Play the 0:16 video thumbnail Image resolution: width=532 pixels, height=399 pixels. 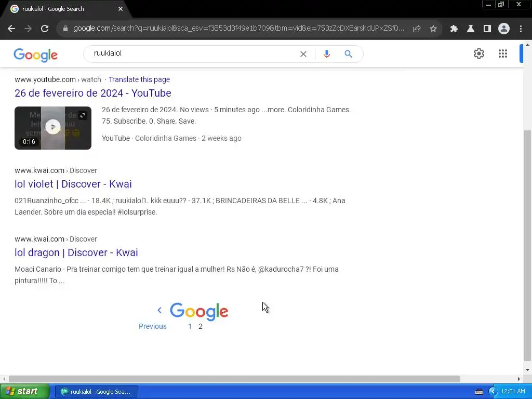click(x=53, y=128)
